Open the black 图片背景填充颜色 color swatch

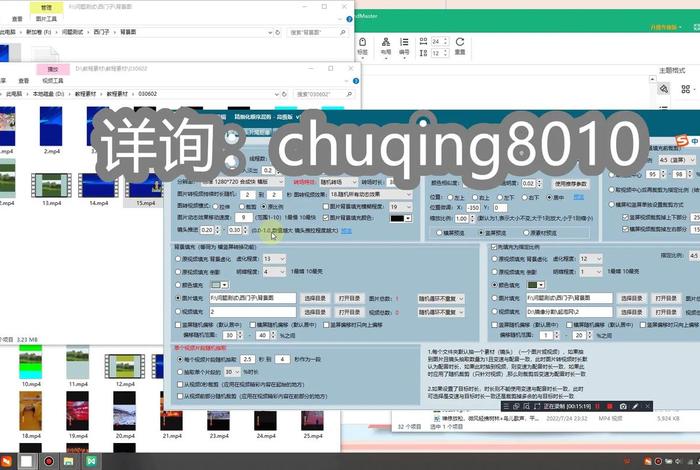coord(400,218)
